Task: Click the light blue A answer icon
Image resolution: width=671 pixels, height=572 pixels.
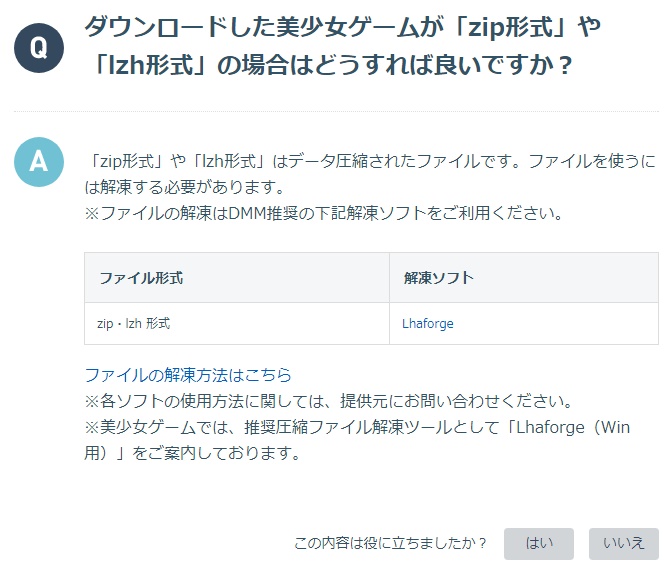Action: tap(39, 162)
